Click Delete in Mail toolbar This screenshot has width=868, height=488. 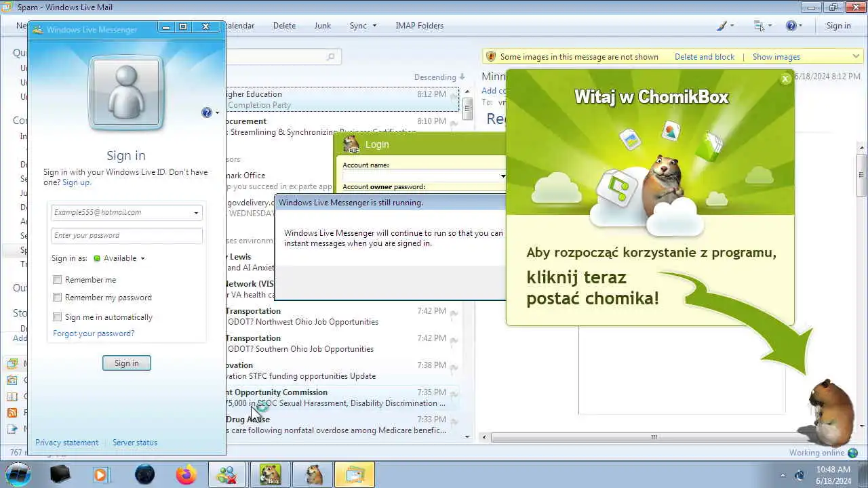(284, 26)
